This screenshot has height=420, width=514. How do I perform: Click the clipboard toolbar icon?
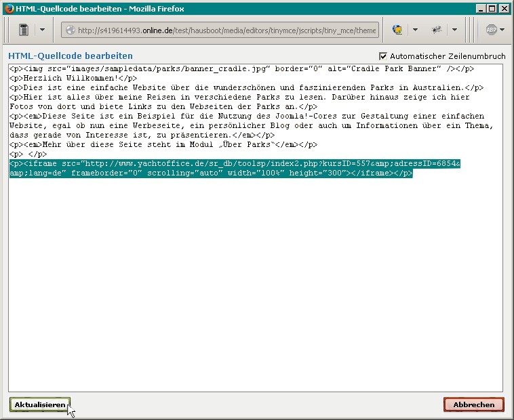(24, 30)
